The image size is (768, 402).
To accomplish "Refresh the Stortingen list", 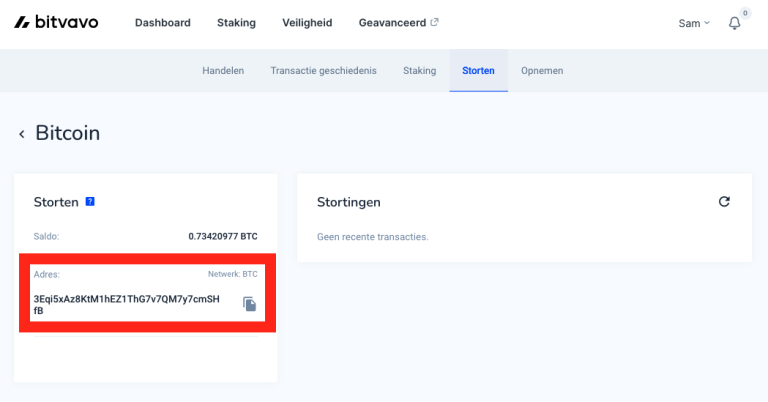I will [x=724, y=202].
